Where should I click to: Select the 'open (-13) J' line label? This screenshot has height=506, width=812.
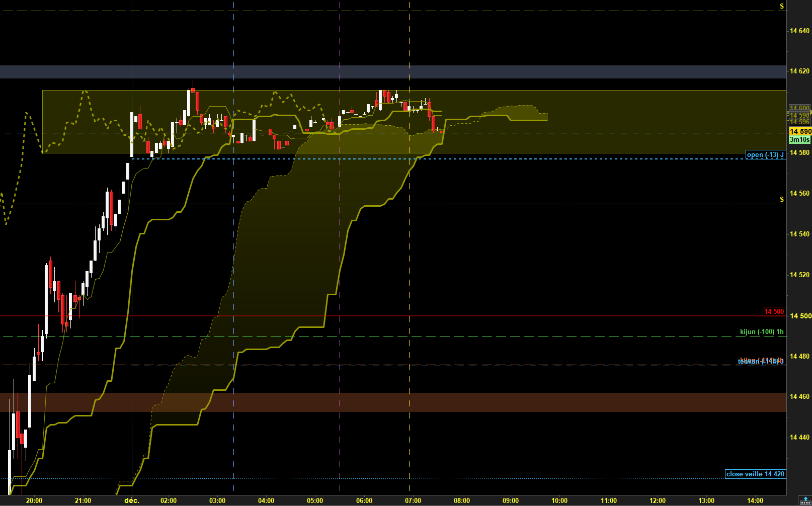tap(765, 155)
